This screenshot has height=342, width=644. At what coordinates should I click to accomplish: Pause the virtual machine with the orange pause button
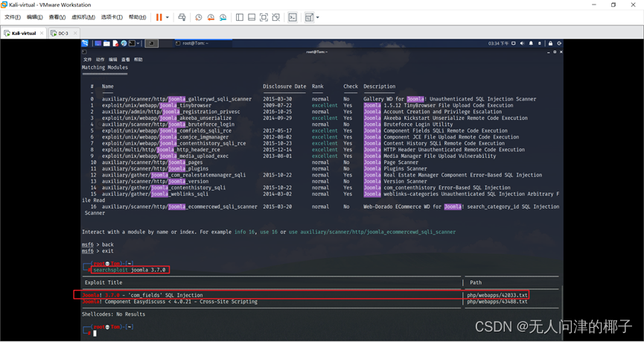[x=159, y=17]
